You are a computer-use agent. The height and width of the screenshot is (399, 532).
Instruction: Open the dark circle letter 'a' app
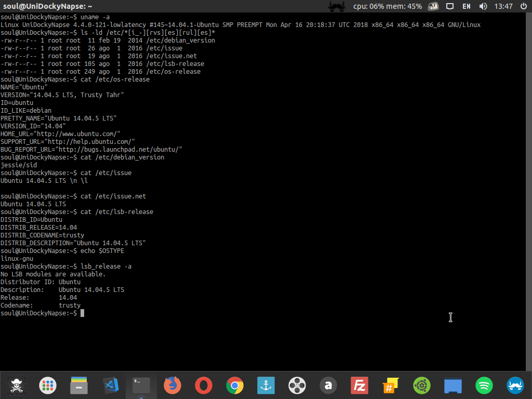[328, 386]
